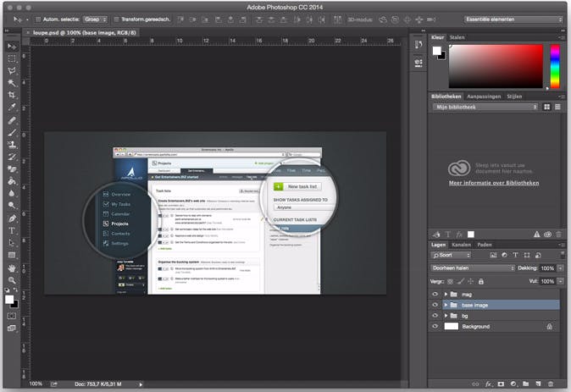This screenshot has width=571, height=392.
Task: Select the Move tool in the toolbox
Action: [x=12, y=46]
